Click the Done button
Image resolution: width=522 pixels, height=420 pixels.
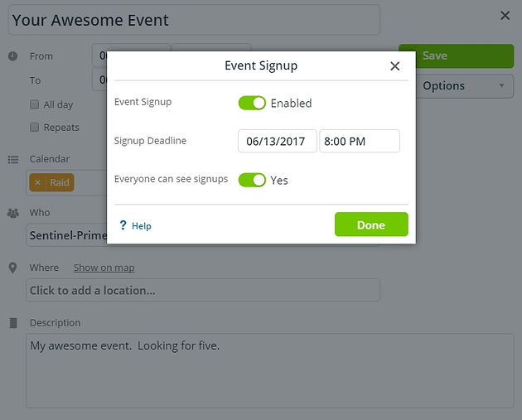[x=371, y=224]
